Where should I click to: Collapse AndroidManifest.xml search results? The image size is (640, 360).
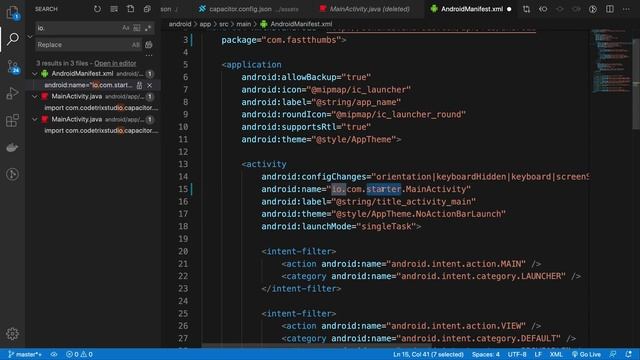[35, 74]
